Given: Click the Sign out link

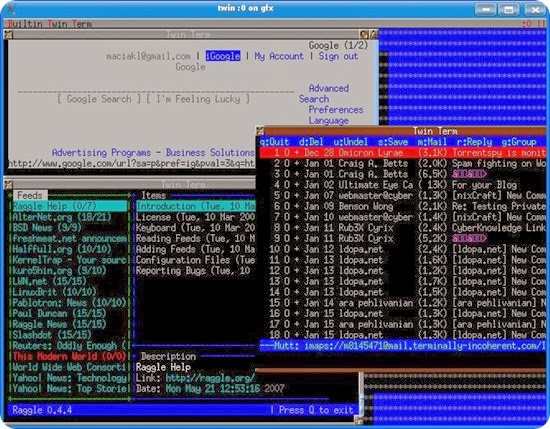Looking at the screenshot, I should coord(338,56).
